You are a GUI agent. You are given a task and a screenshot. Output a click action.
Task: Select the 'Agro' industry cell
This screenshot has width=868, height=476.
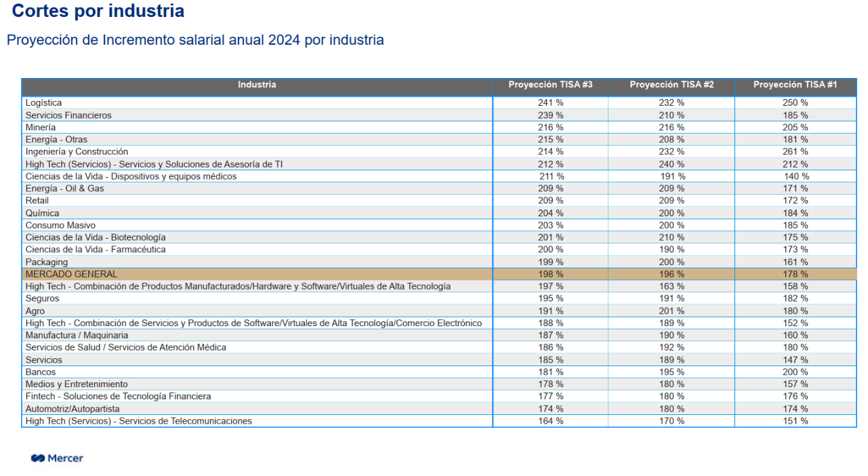click(35, 311)
